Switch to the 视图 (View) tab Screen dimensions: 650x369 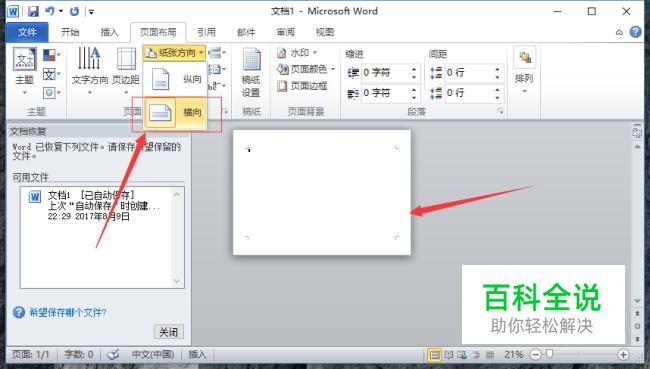325,32
